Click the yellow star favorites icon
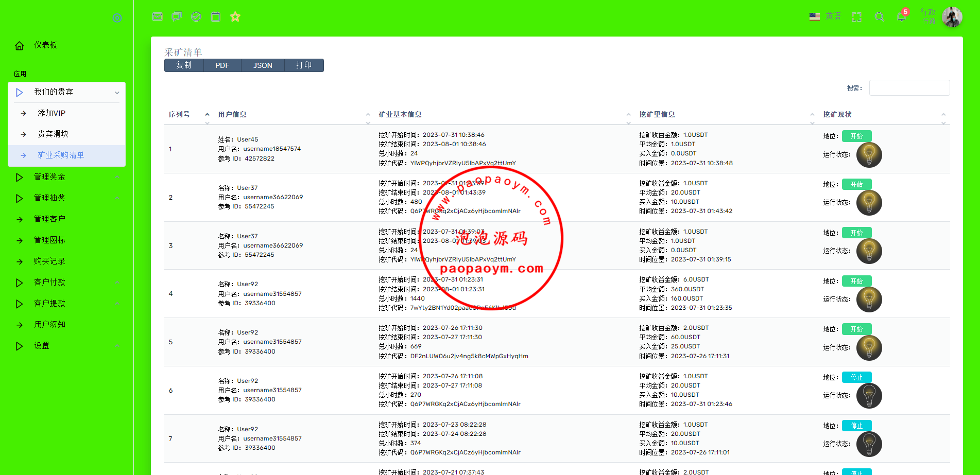Viewport: 980px width, 475px height. (235, 16)
